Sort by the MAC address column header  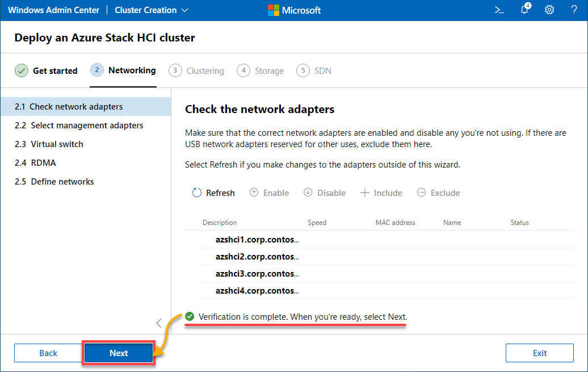(395, 223)
